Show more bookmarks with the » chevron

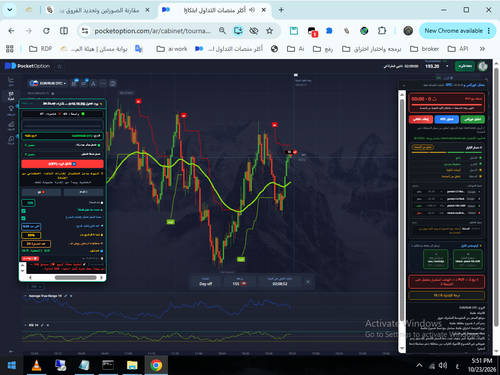[482, 49]
